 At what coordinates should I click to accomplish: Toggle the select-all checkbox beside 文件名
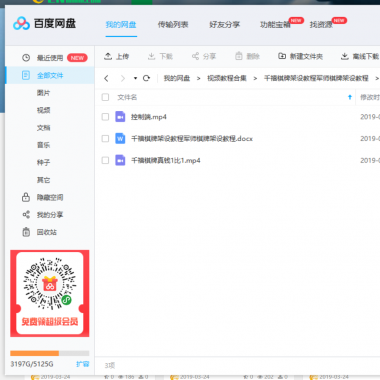click(x=105, y=97)
